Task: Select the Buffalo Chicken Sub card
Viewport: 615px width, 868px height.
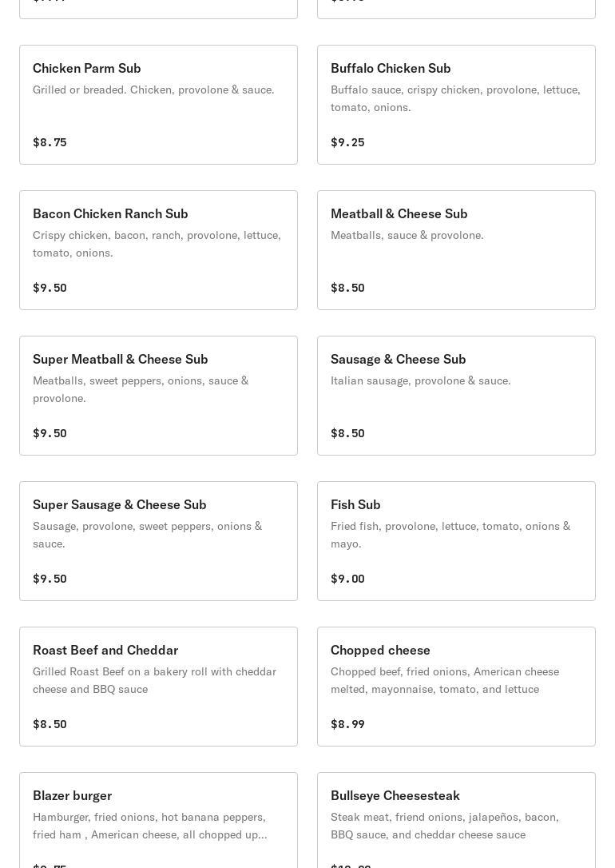Action: click(456, 105)
